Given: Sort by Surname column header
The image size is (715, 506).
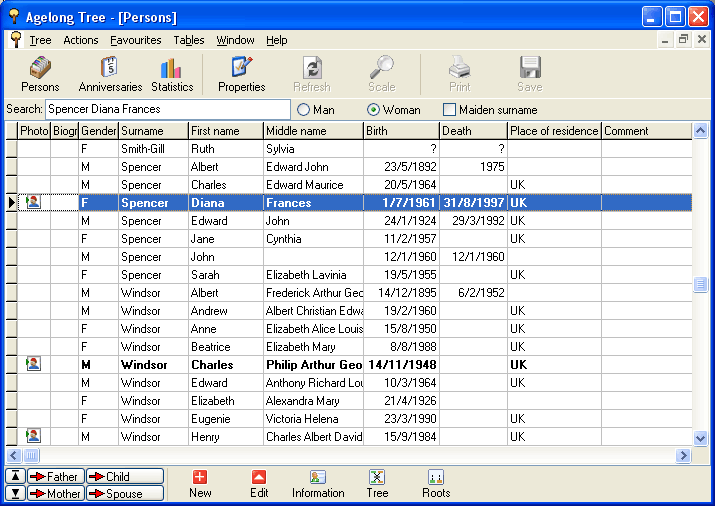Looking at the screenshot, I should point(153,131).
